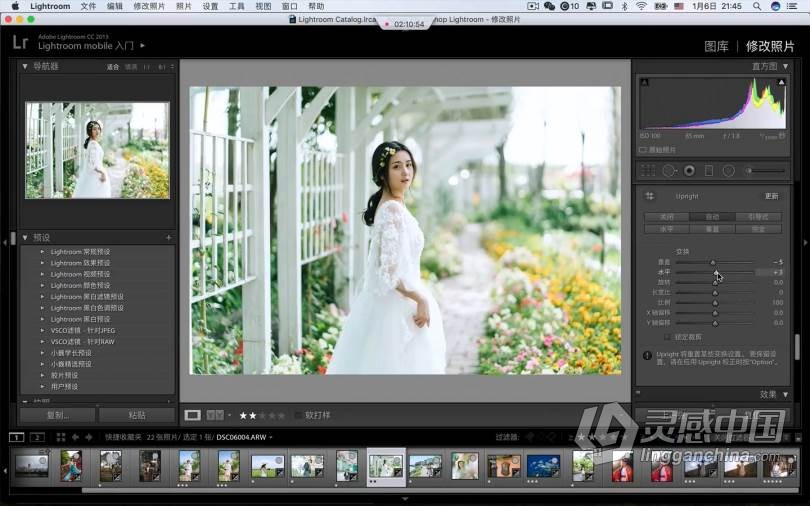Click the 粘贴 paste settings button
This screenshot has width=810, height=506.
click(x=137, y=415)
